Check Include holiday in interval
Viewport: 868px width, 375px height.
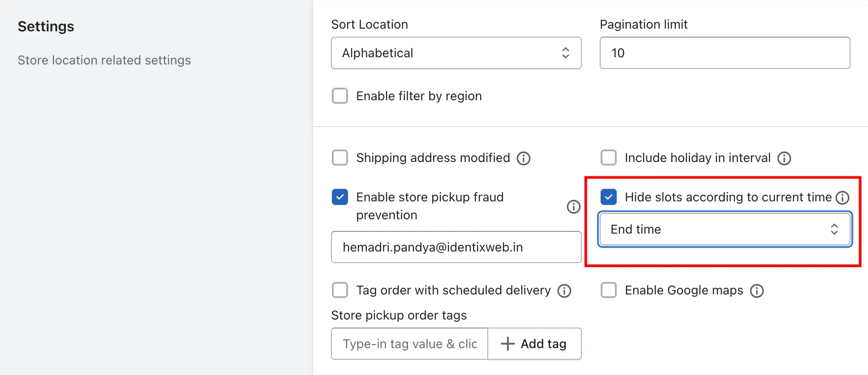tap(609, 158)
